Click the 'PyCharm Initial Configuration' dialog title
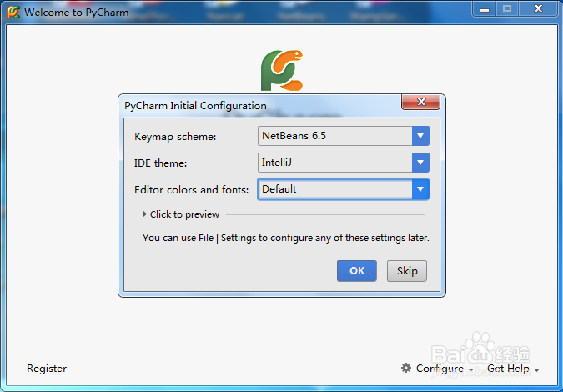The width and height of the screenshot is (563, 392). 195,106
